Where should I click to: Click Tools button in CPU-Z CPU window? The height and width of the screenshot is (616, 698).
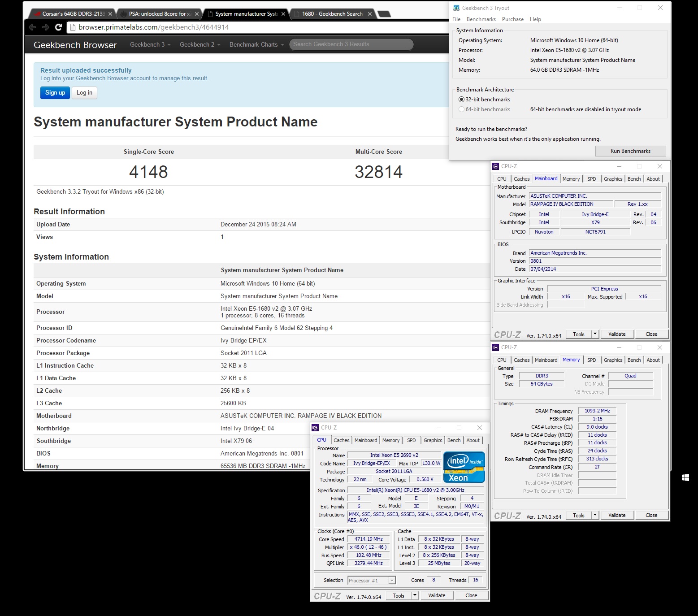pyautogui.click(x=399, y=595)
